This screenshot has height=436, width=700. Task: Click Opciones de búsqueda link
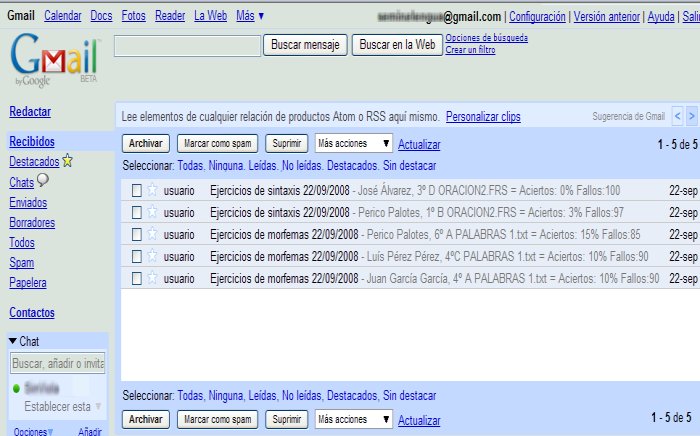[487, 38]
